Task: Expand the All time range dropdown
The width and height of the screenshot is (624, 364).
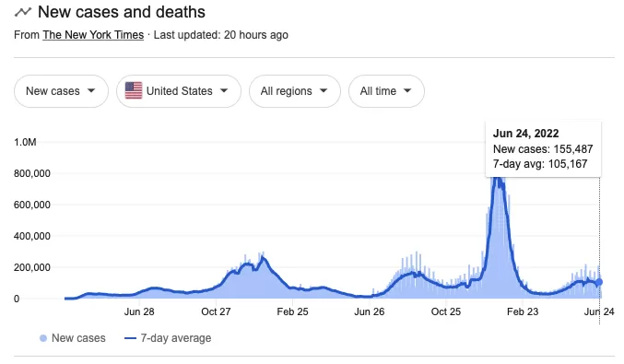Action: [386, 91]
